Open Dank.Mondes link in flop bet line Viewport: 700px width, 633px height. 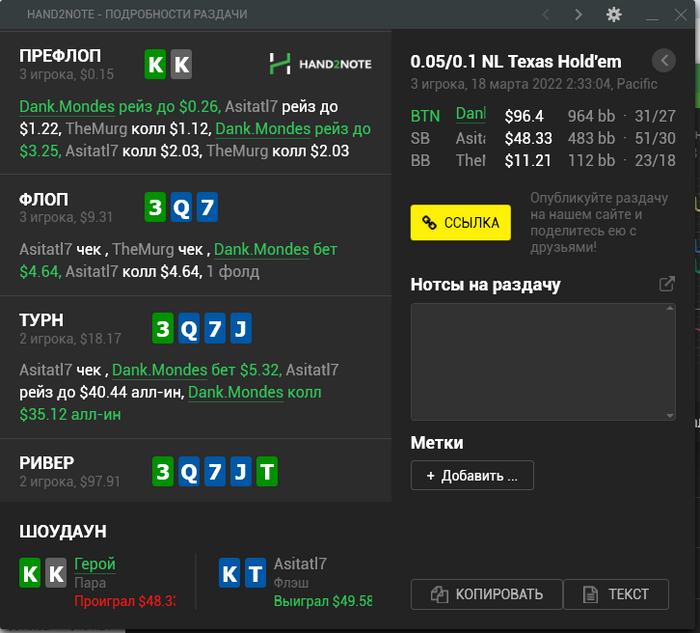click(x=262, y=250)
